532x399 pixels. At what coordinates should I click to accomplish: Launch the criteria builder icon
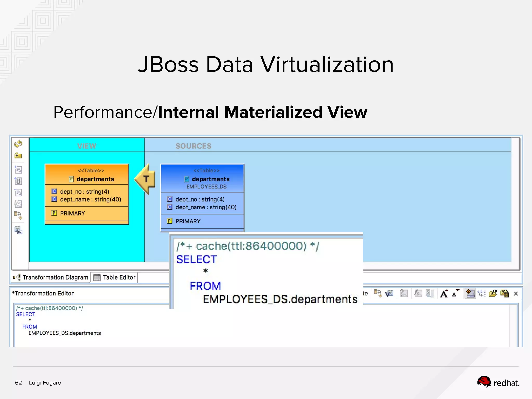(x=404, y=294)
